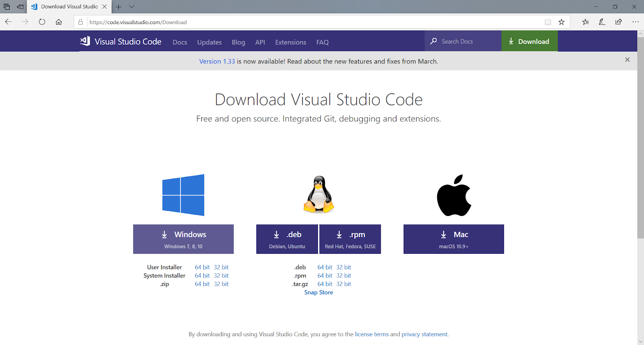Expand the tab preview chevron
The image size is (644, 345).
tap(132, 6)
